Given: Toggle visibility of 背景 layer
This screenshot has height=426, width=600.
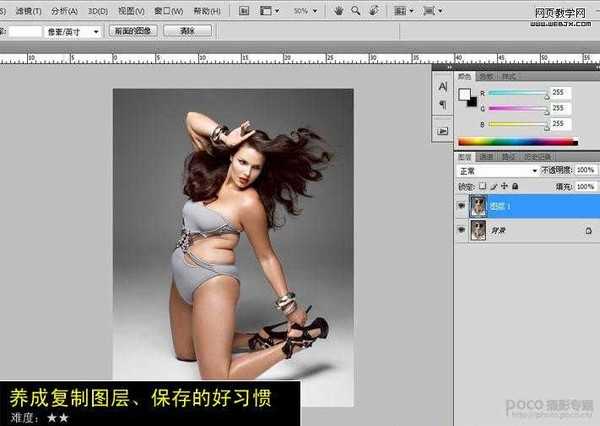Looking at the screenshot, I should (x=462, y=230).
